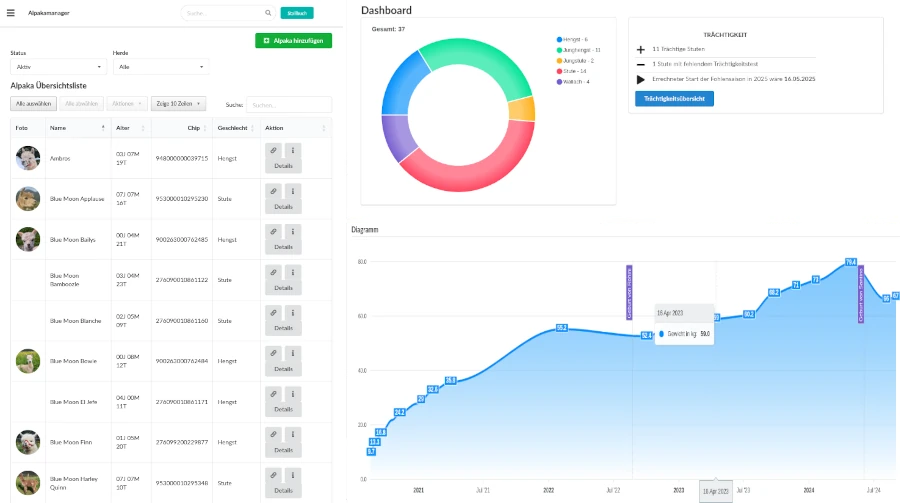This screenshot has width=900, height=503.
Task: Open the Trächtigkeitsübersicht button
Action: click(674, 99)
